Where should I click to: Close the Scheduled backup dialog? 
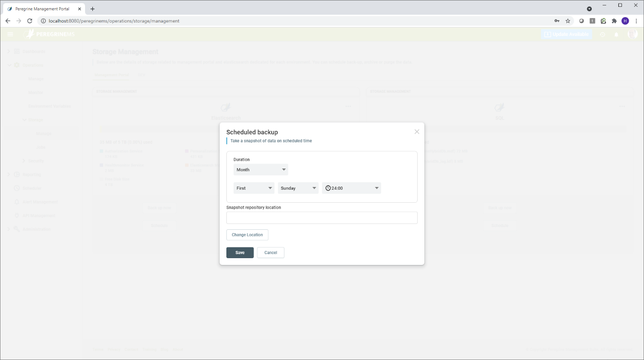pyautogui.click(x=417, y=132)
